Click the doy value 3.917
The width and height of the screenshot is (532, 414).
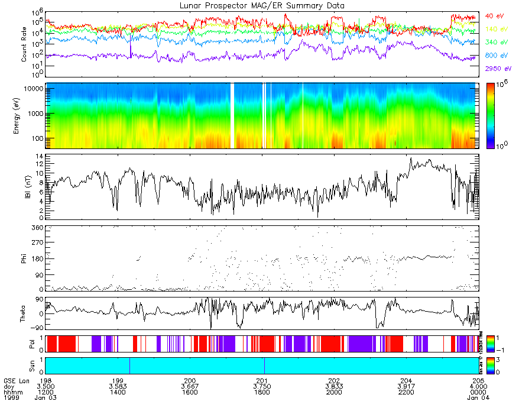(406, 387)
